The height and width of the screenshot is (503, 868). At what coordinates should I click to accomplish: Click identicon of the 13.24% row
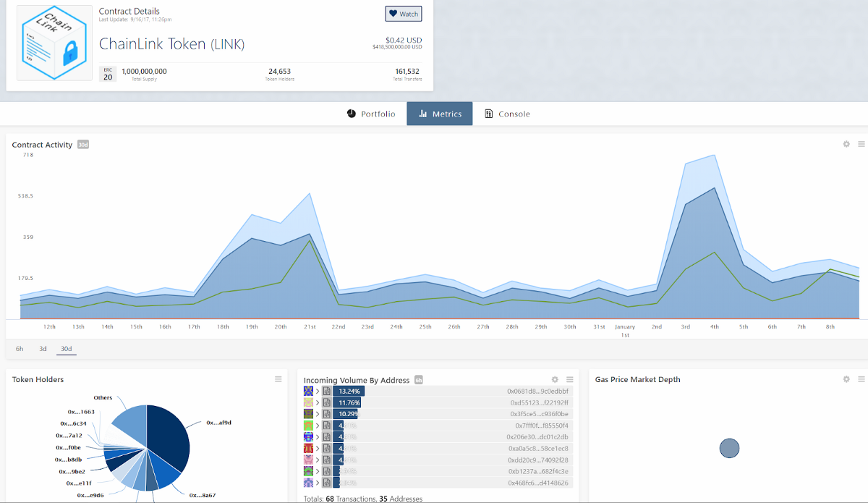(x=308, y=391)
